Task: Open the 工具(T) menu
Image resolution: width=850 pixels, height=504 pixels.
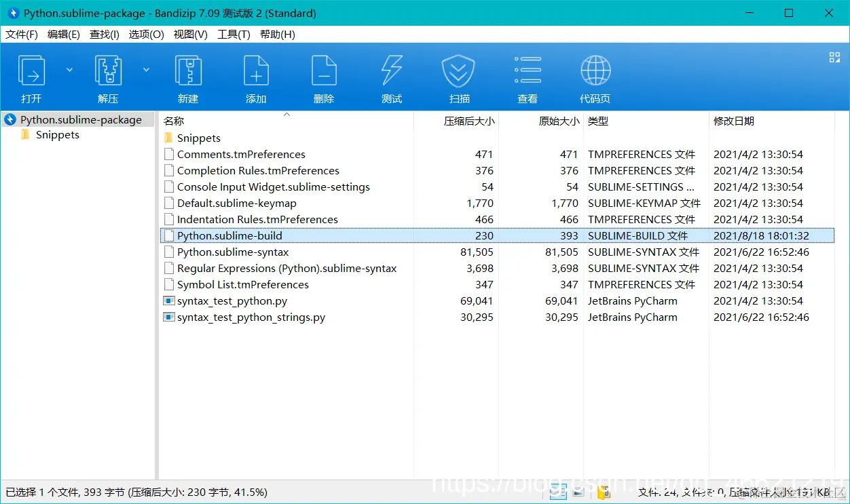Action: 234,34
